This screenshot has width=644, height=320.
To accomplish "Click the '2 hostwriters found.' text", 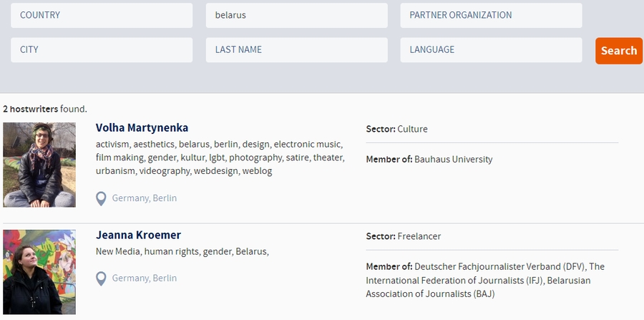I will coord(45,109).
